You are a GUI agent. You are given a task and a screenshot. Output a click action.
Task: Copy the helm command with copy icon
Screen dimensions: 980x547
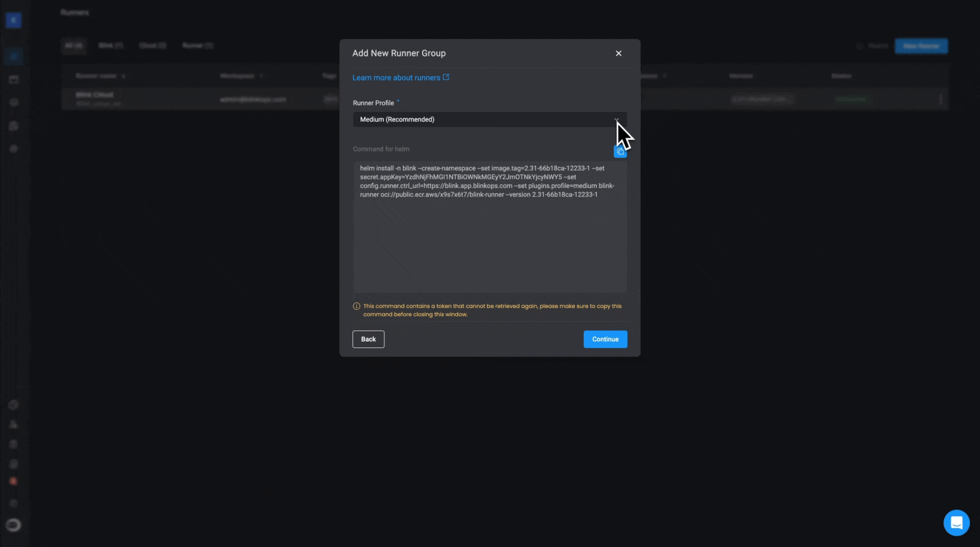[x=620, y=151]
